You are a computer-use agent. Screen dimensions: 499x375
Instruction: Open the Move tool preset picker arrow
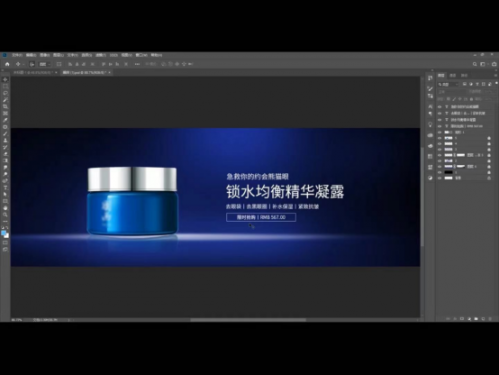pos(23,64)
